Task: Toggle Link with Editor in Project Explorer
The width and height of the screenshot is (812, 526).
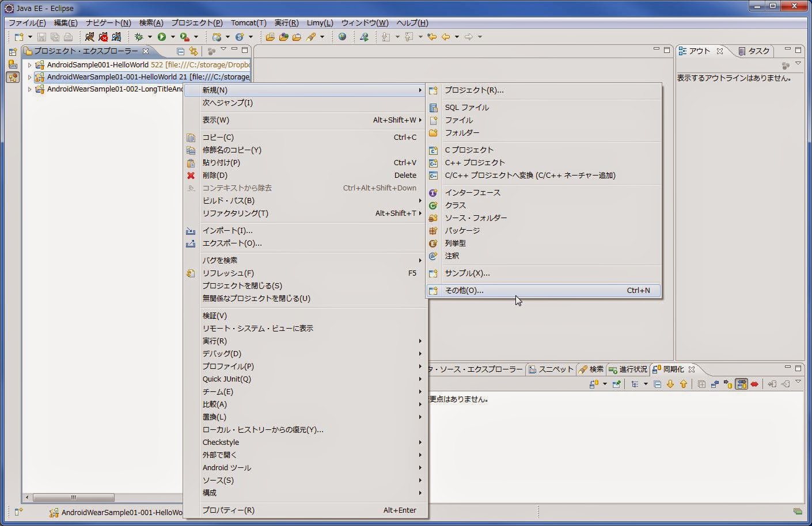Action: coord(193,51)
